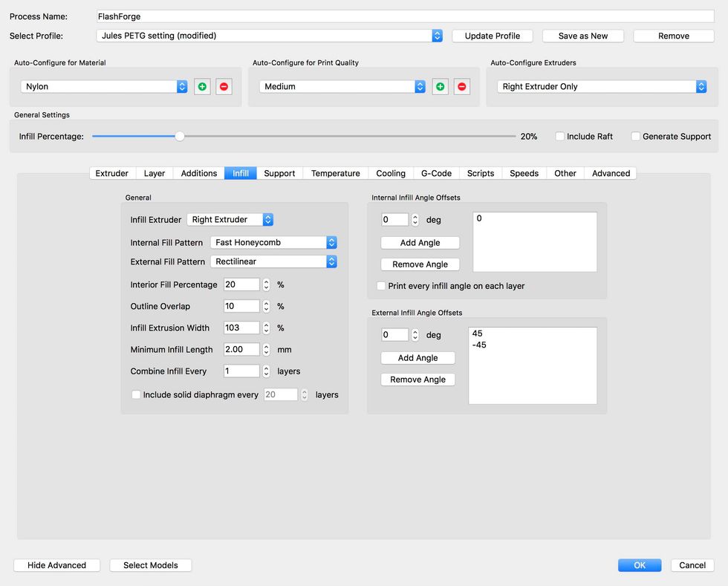Click stepper arrows for Outline Overlap
Screen dimensions: 728x586
266,306
